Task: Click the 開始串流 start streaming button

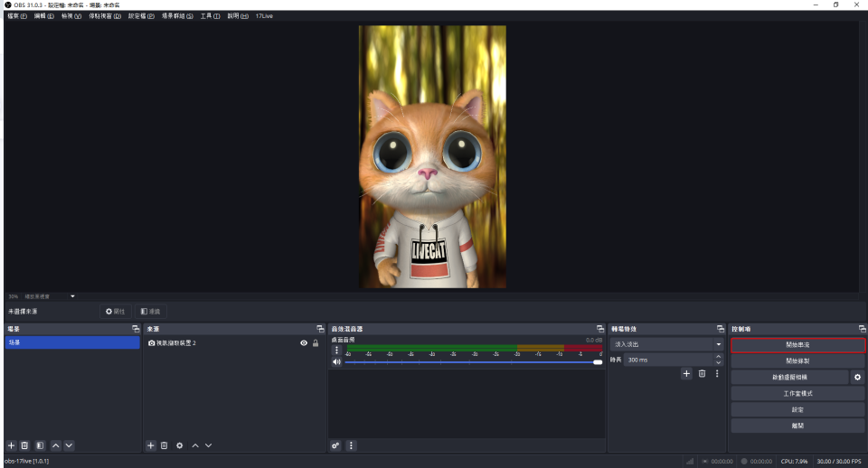Action: tap(797, 345)
